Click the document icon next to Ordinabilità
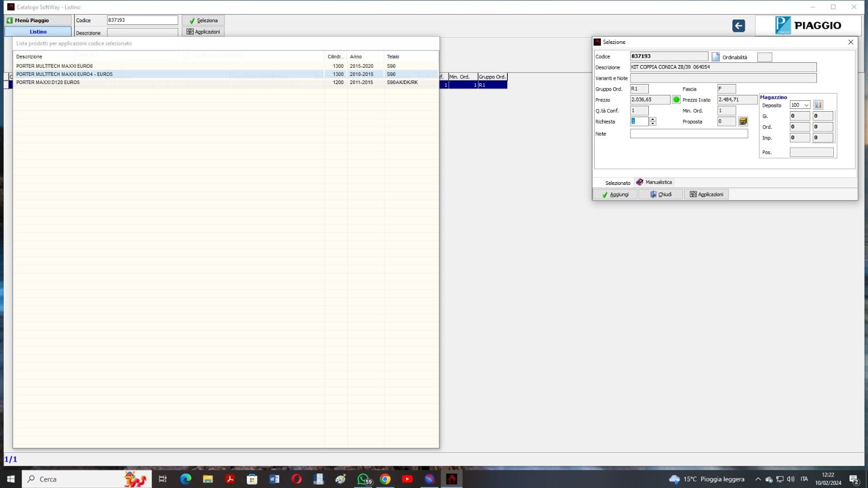Screen dimensions: 868x488 pyautogui.click(x=716, y=57)
